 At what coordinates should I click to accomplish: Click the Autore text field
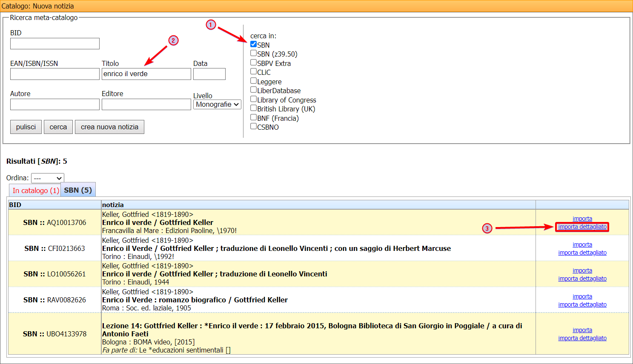(x=54, y=105)
